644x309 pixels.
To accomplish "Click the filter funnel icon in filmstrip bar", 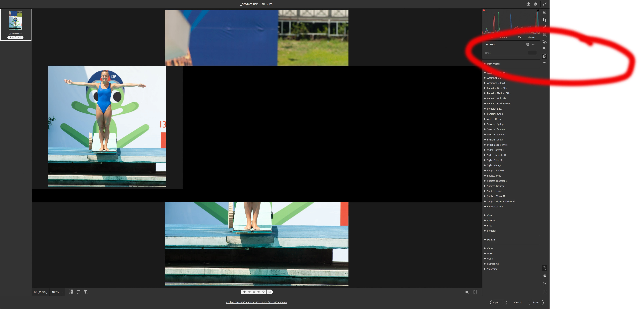I will coord(85,292).
